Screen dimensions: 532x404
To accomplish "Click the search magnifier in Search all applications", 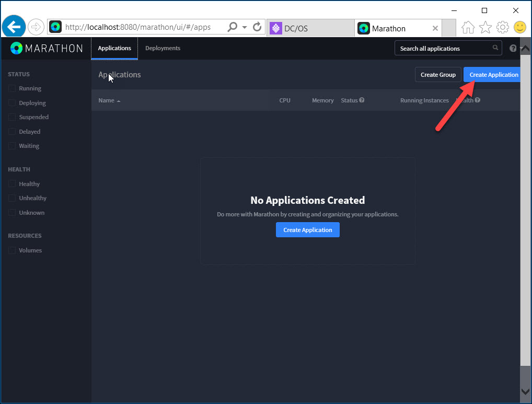I will point(495,48).
